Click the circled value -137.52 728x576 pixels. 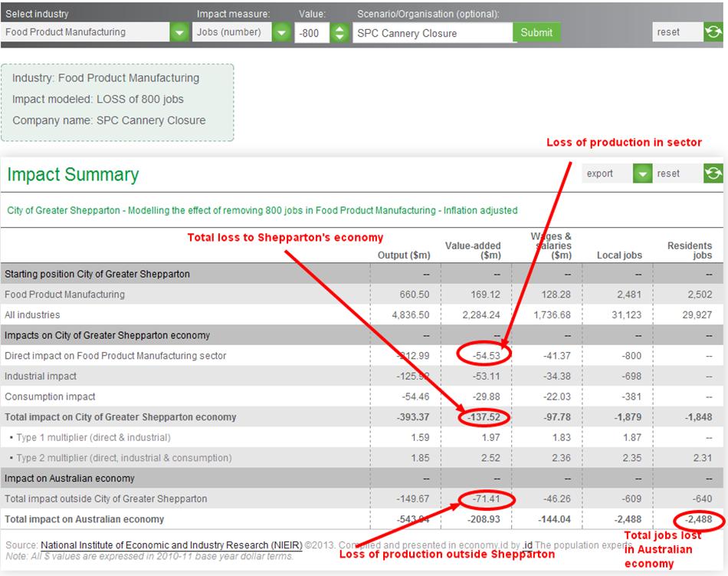pos(484,417)
